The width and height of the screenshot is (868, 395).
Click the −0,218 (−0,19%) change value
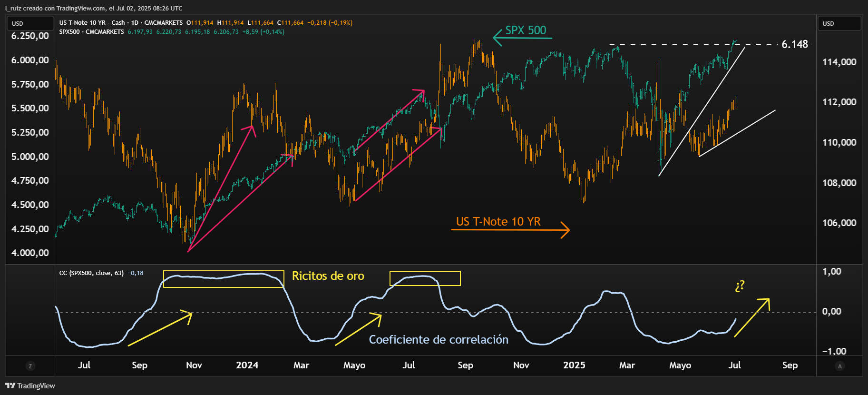pyautogui.click(x=330, y=22)
